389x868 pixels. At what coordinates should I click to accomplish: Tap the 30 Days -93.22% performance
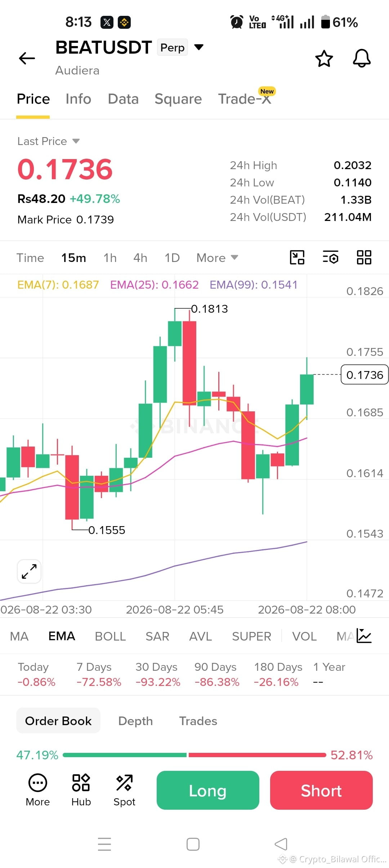click(x=158, y=674)
